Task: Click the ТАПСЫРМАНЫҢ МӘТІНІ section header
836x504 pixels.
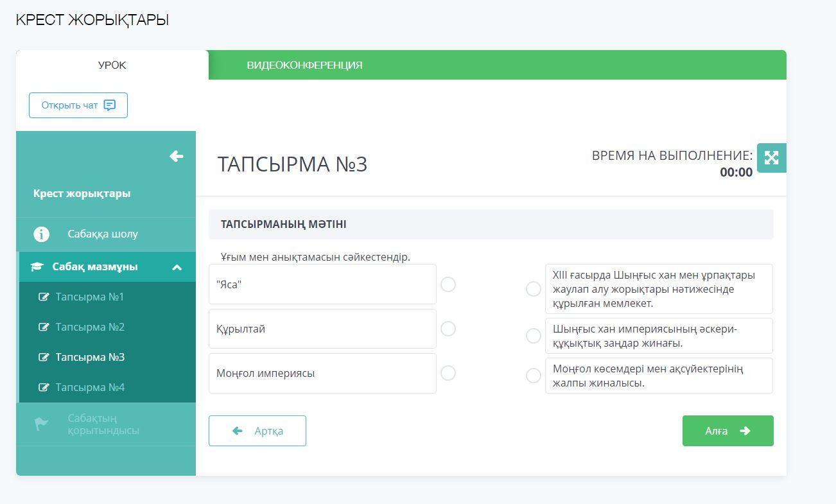Action: click(x=491, y=224)
